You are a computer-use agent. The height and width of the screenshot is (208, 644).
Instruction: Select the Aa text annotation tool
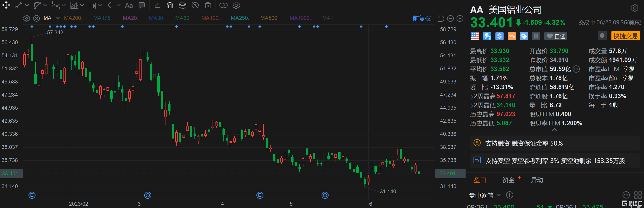(129, 5)
